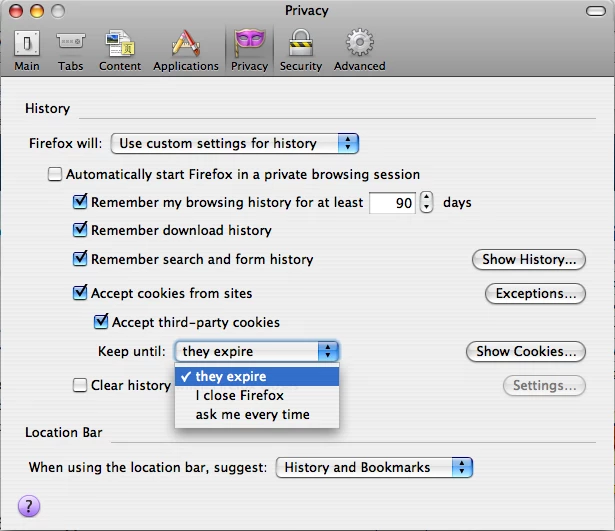
Task: Click the yellow minimize window button
Action: [37, 11]
